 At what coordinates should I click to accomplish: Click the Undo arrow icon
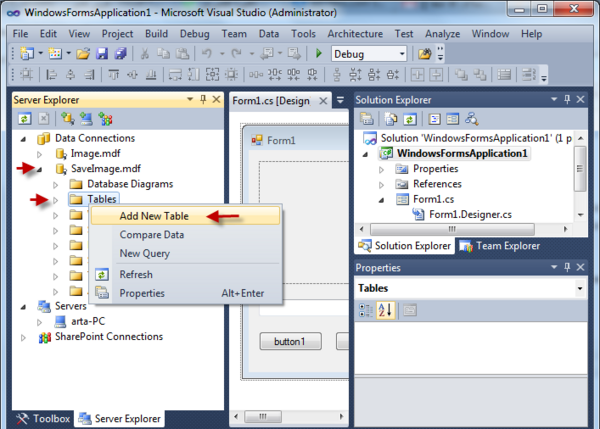click(207, 54)
